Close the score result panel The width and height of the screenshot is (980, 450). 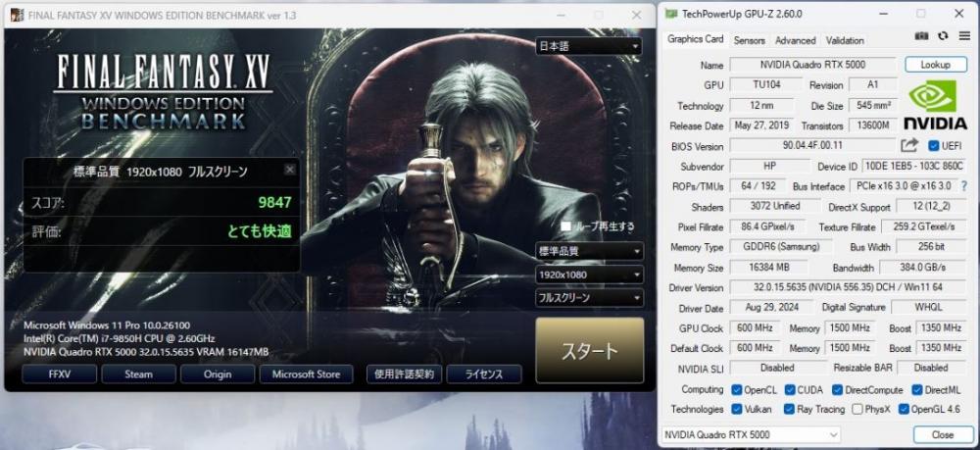point(290,170)
